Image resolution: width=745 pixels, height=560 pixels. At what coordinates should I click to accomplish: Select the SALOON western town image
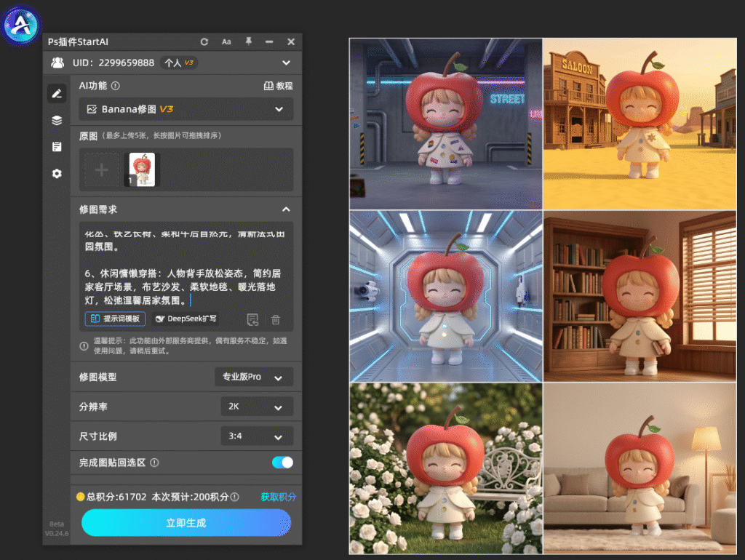click(x=640, y=124)
